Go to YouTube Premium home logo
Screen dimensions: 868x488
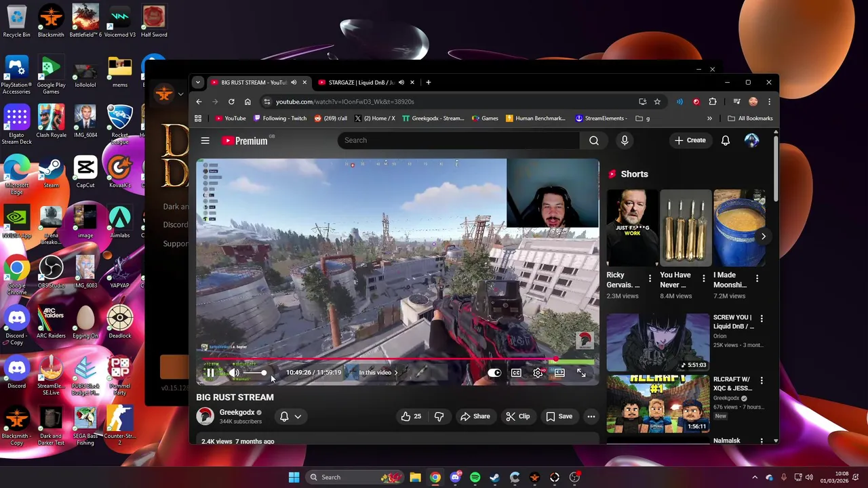pyautogui.click(x=245, y=140)
